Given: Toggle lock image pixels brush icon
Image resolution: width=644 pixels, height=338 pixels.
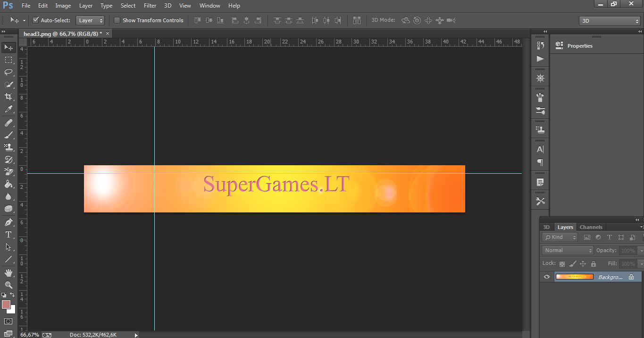Looking at the screenshot, I should click(x=572, y=264).
